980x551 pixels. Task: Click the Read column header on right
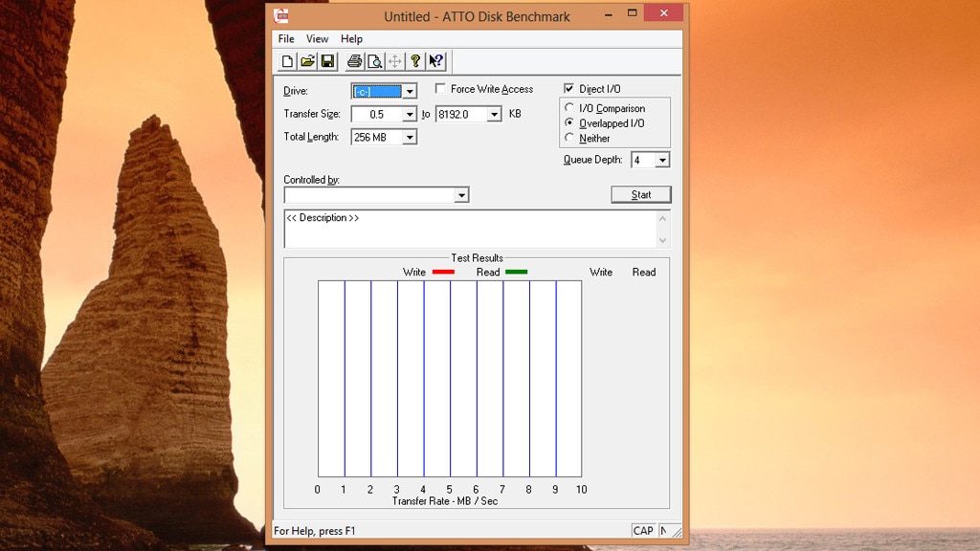(644, 272)
